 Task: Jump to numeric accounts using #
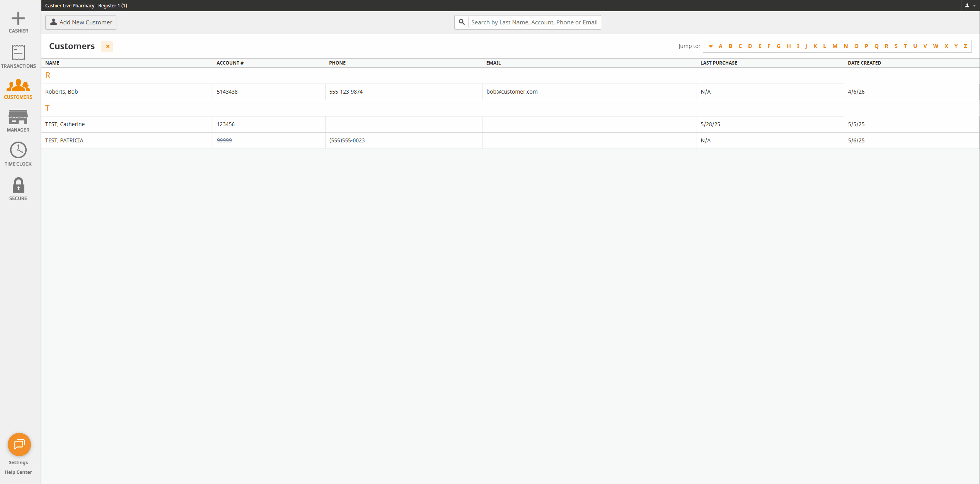[x=711, y=46]
